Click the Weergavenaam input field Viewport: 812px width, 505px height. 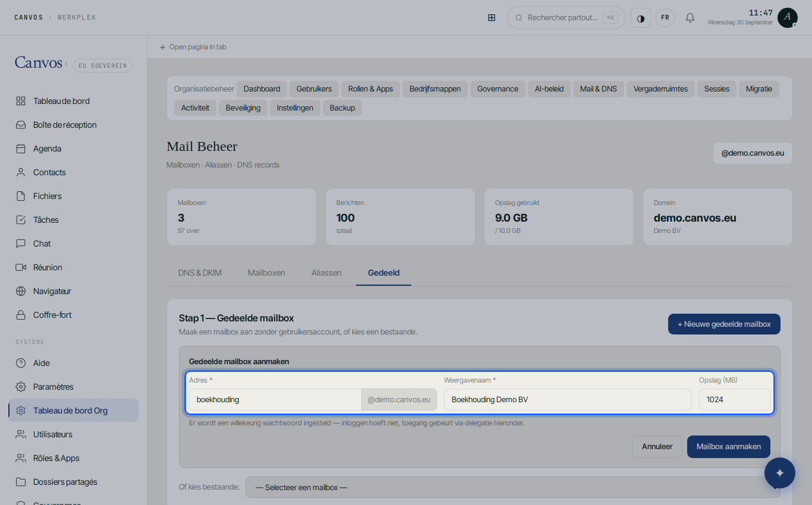pos(568,400)
